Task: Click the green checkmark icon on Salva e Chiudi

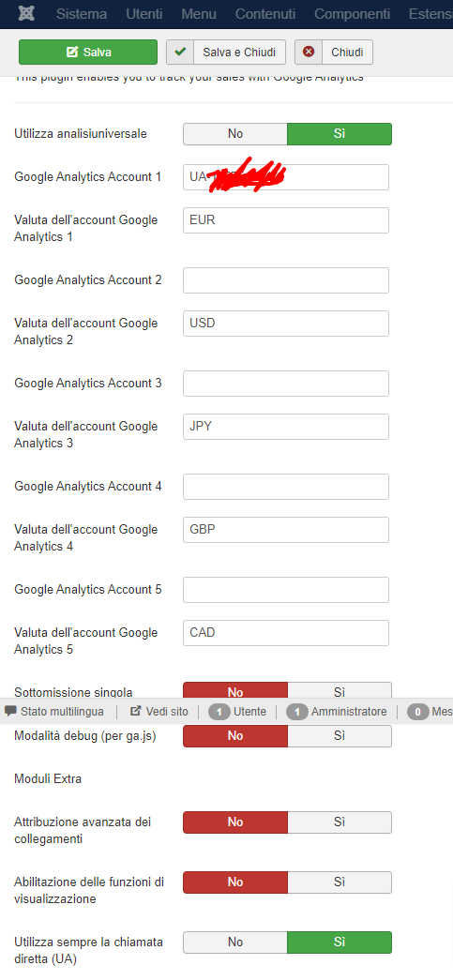Action: pyautogui.click(x=181, y=52)
